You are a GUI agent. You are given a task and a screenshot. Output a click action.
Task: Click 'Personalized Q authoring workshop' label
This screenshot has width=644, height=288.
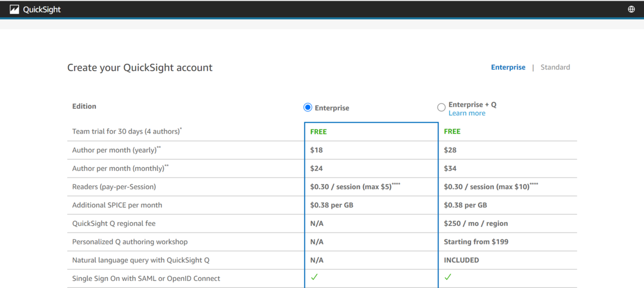click(x=130, y=242)
